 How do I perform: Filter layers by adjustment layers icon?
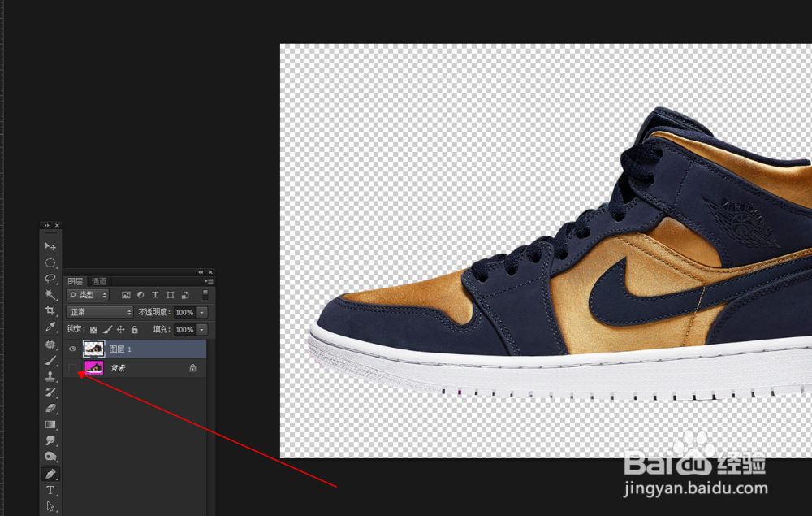140,295
